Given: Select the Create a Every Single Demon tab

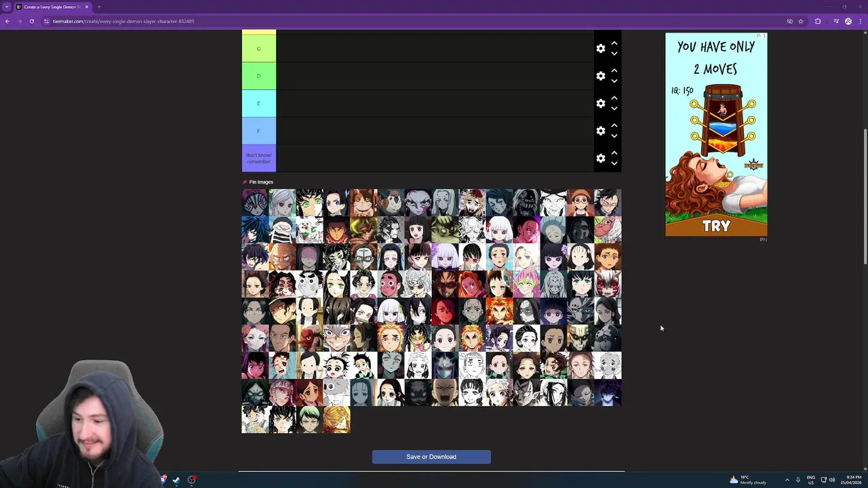Looking at the screenshot, I should tap(52, 7).
